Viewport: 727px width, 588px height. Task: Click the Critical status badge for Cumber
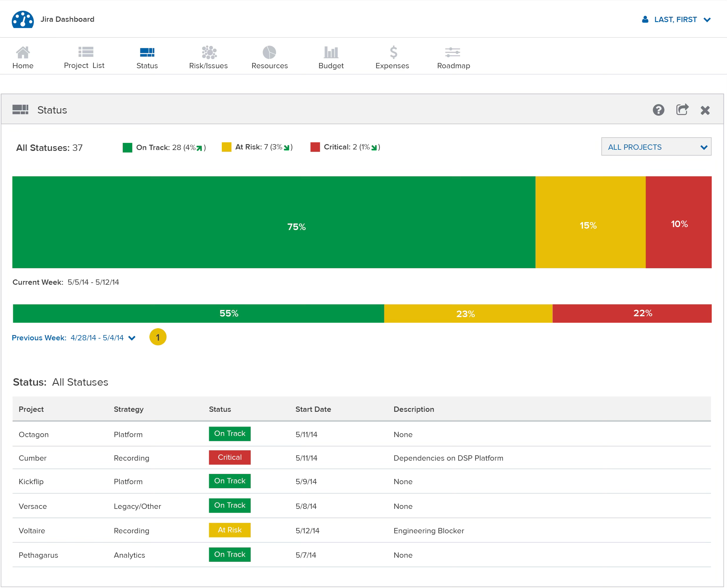(x=229, y=457)
